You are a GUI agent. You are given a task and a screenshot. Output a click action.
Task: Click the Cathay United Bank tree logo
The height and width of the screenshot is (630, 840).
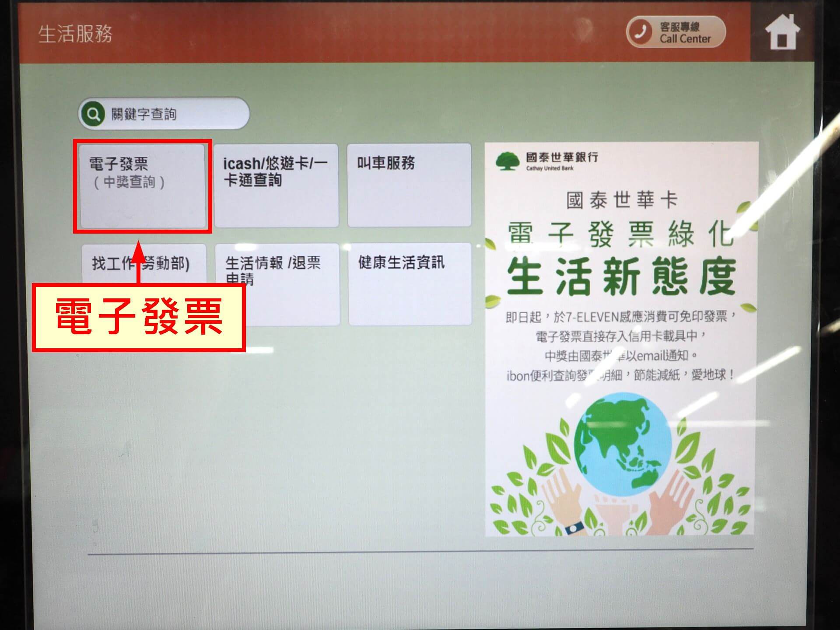coord(507,161)
